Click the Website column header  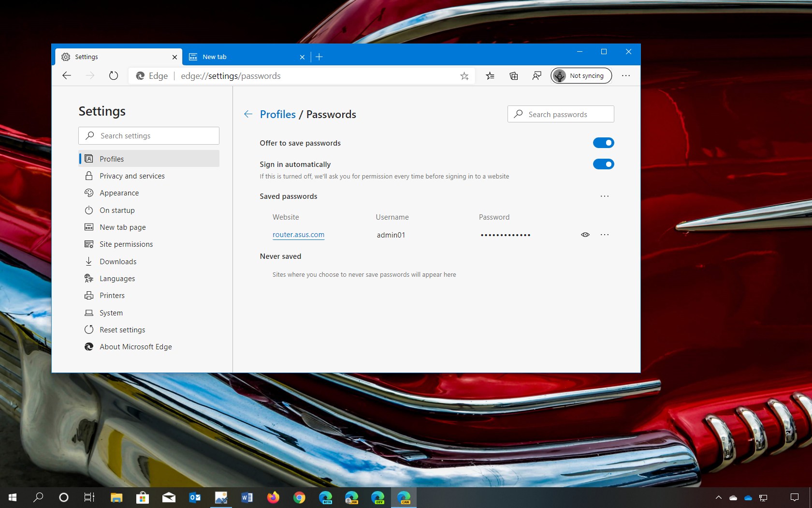pyautogui.click(x=286, y=217)
